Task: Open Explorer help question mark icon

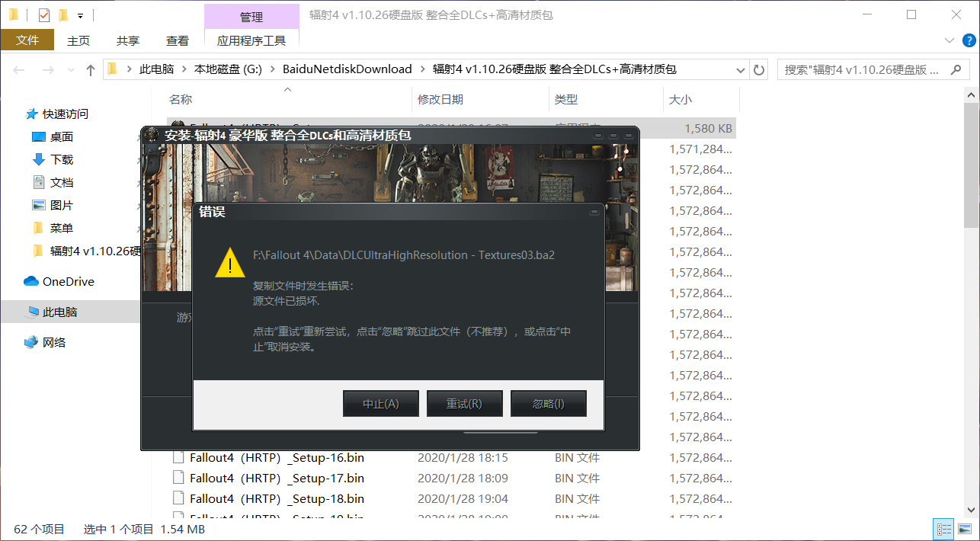Action: click(969, 40)
